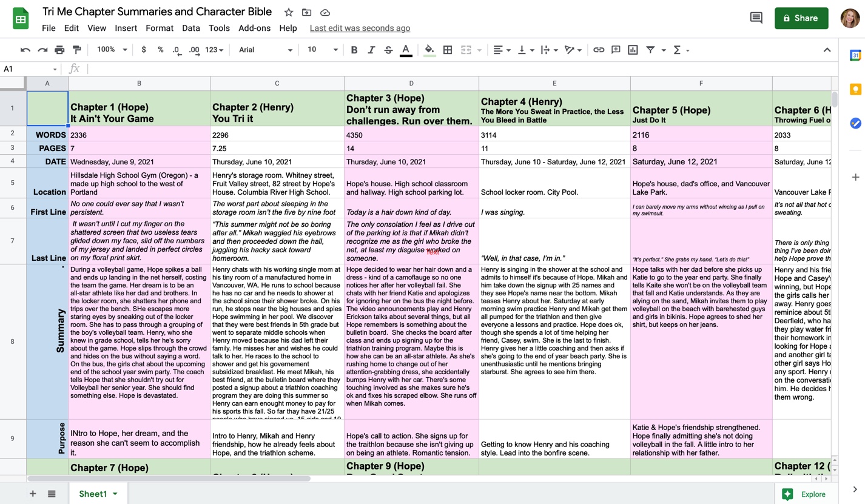The image size is (865, 504).
Task: Open the Tools menu
Action: [x=219, y=28]
